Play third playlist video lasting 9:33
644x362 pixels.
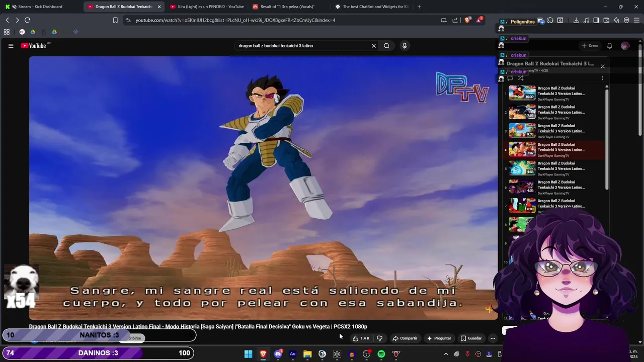point(522,130)
